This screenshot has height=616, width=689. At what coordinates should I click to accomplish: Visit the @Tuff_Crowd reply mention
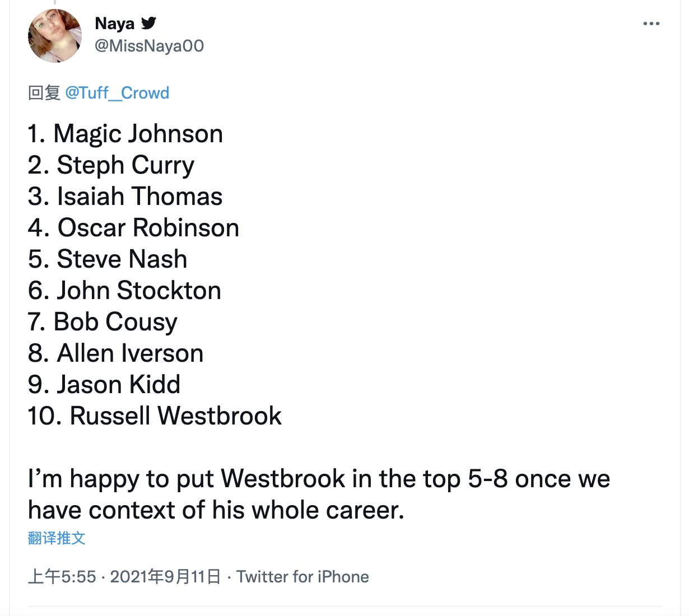(117, 92)
